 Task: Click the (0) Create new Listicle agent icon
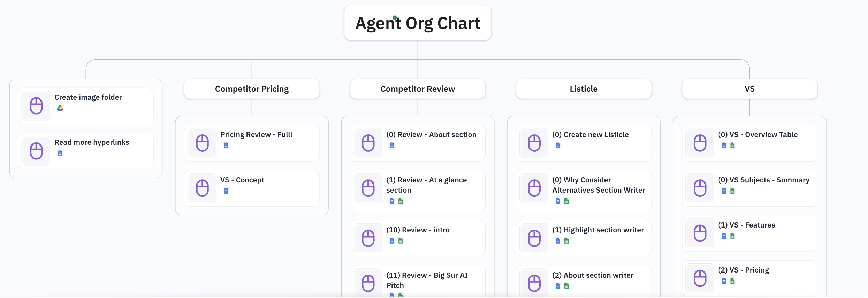(534, 143)
